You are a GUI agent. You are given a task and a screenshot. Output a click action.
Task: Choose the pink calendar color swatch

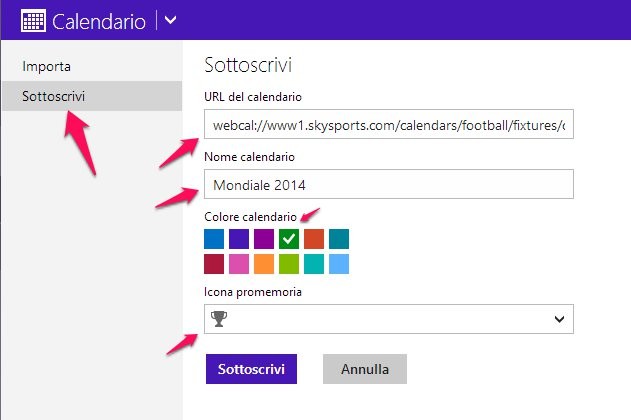(239, 264)
